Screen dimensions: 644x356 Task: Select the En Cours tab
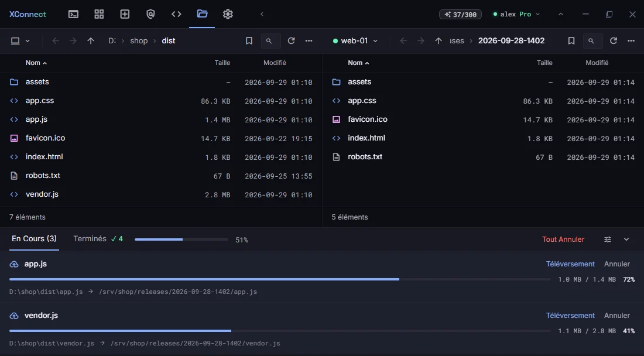pos(34,239)
